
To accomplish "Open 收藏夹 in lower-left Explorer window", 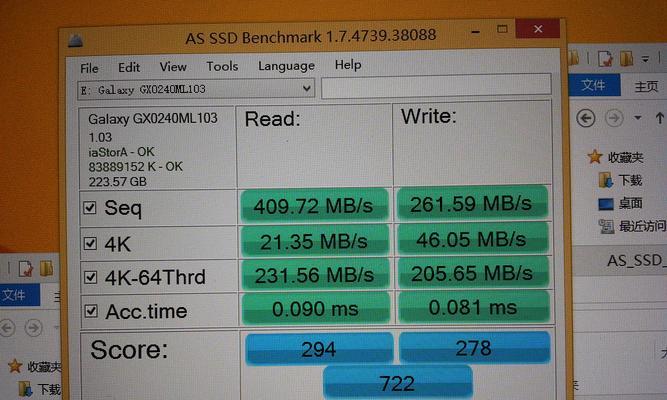I will pos(34,366).
